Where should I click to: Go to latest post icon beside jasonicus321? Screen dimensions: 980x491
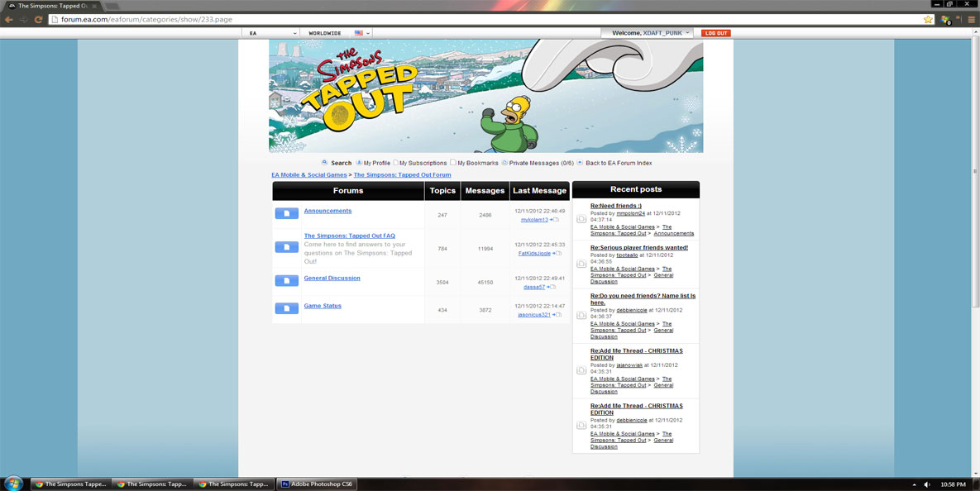[557, 315]
